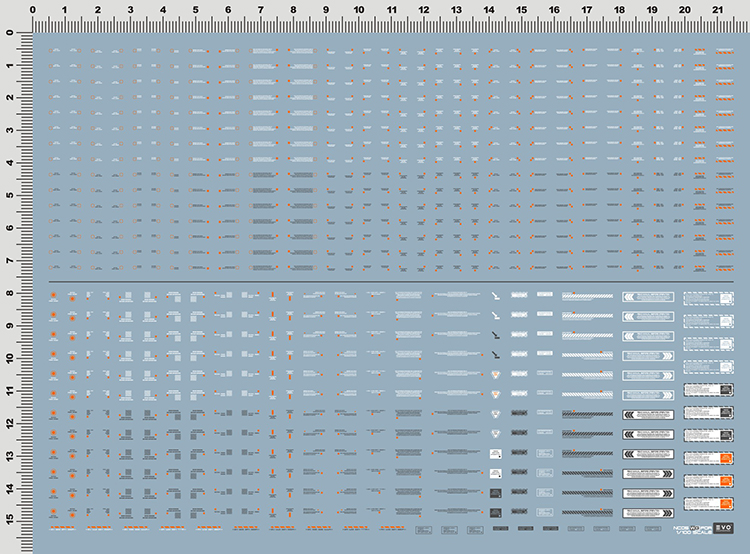Click the 15 mark on the vertical ruler
Viewport: 750px width, 554px height.
10,521
